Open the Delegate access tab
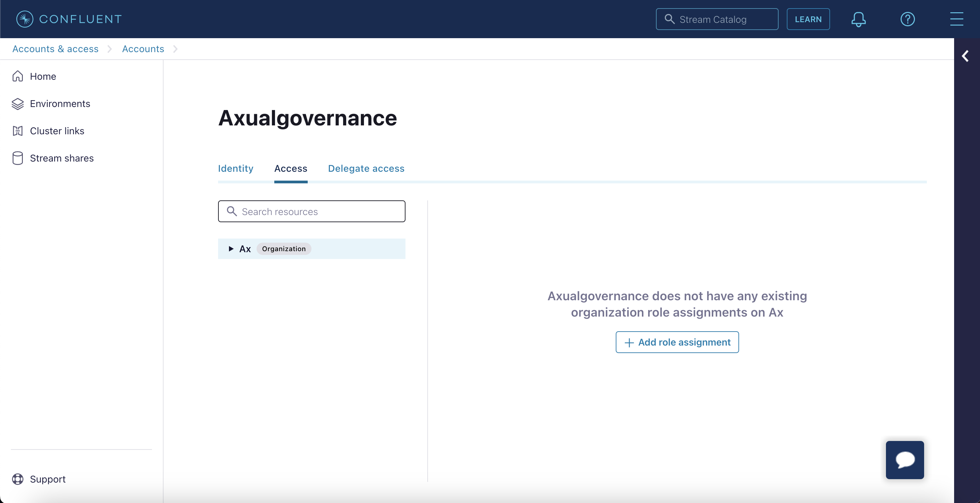The image size is (980, 503). 366,169
